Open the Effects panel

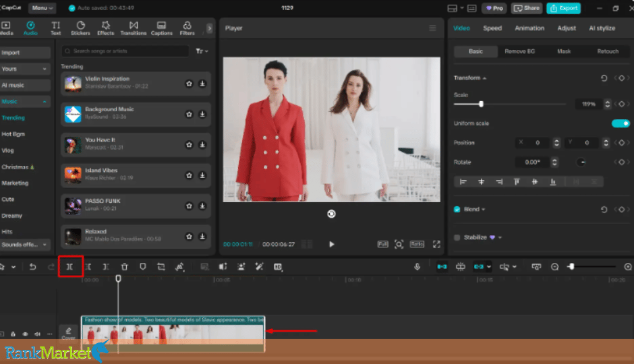105,28
